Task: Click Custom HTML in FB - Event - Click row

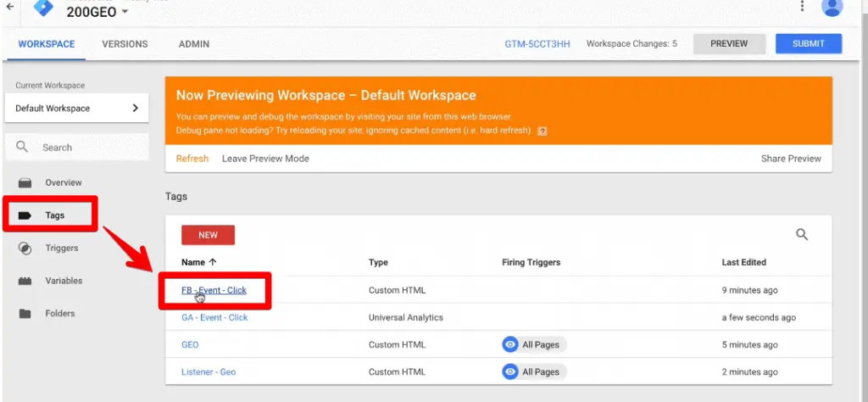Action: (397, 290)
